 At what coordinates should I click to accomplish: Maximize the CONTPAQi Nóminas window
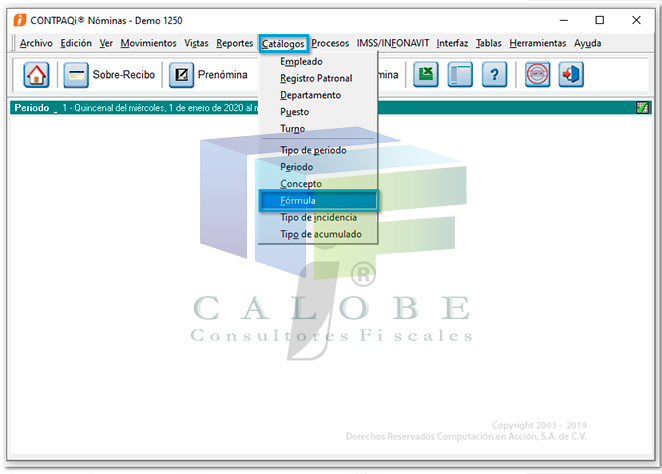coord(600,20)
